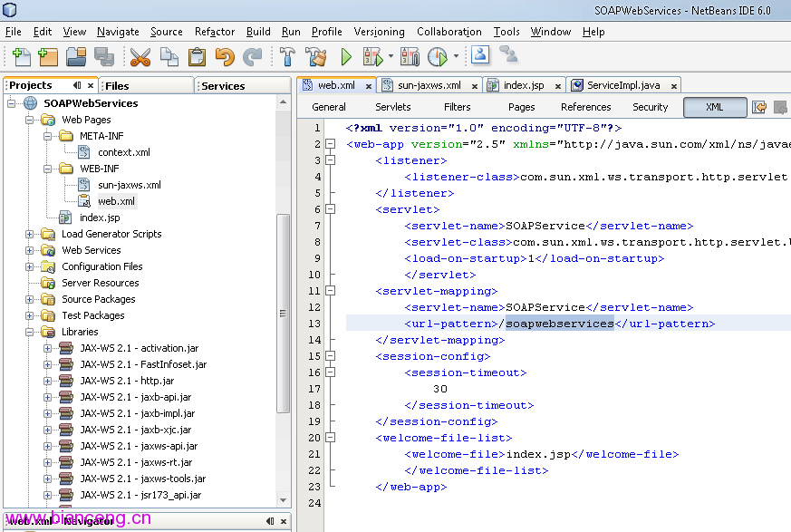Expand the Load Generator Scripts node
Screen dimensions: 791x532
point(30,234)
